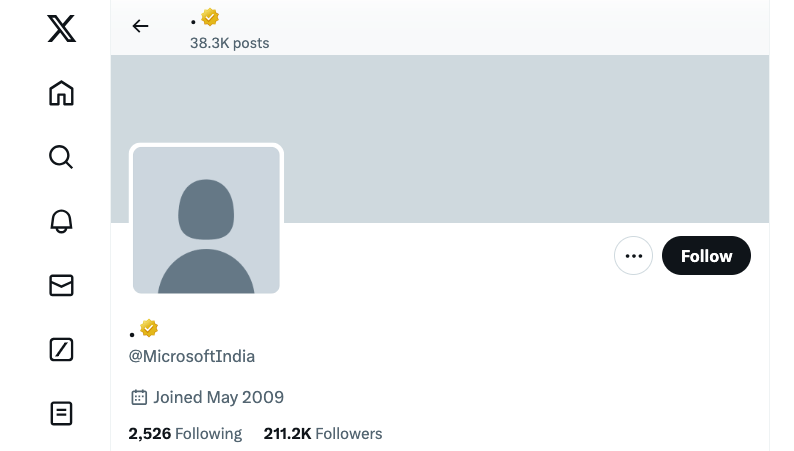
Task: Go back using the arrow
Action: [140, 26]
